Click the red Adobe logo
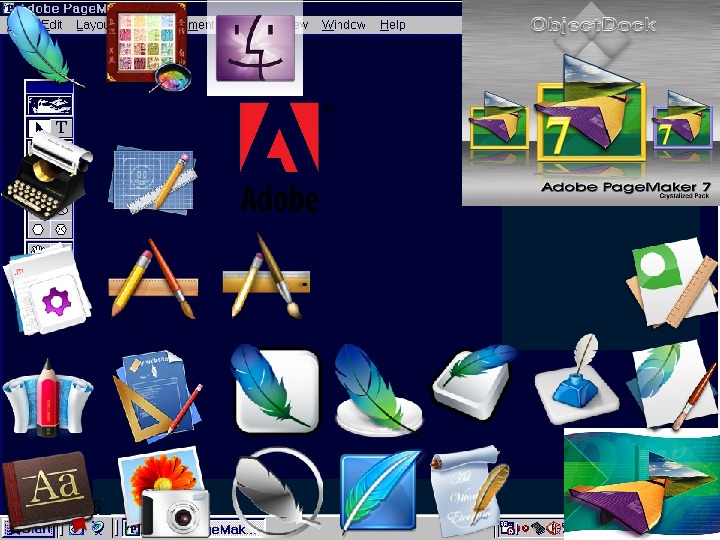This screenshot has height=540, width=720. [x=279, y=137]
